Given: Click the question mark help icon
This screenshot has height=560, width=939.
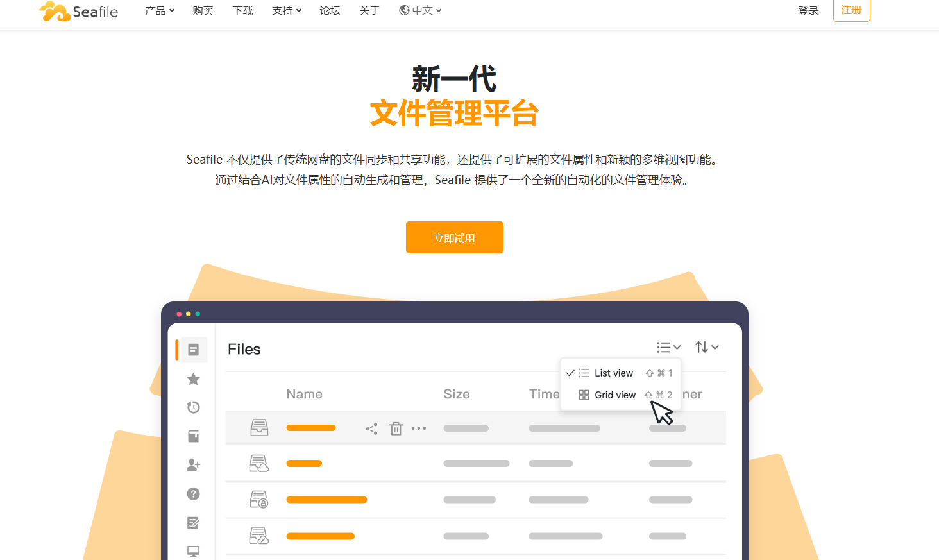Looking at the screenshot, I should coord(193,494).
